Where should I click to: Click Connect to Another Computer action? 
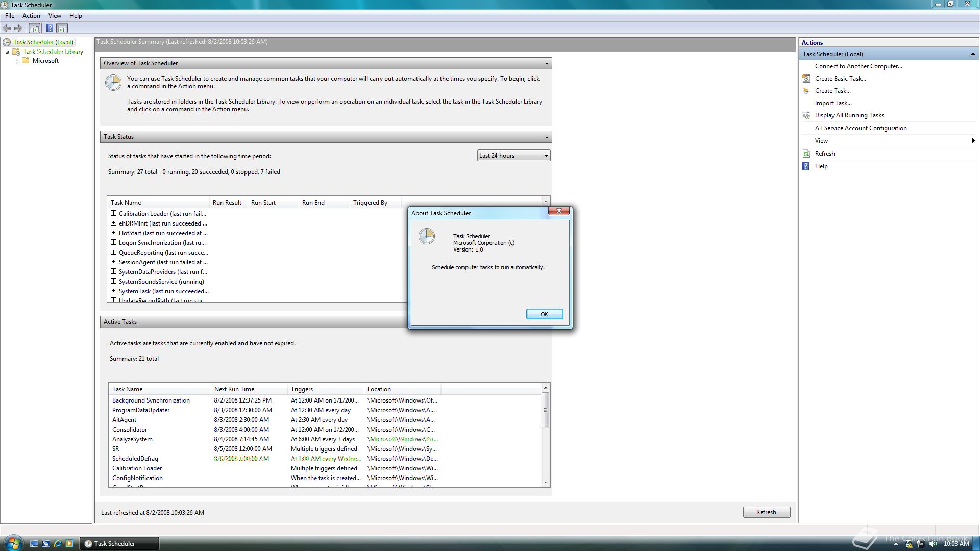point(859,66)
